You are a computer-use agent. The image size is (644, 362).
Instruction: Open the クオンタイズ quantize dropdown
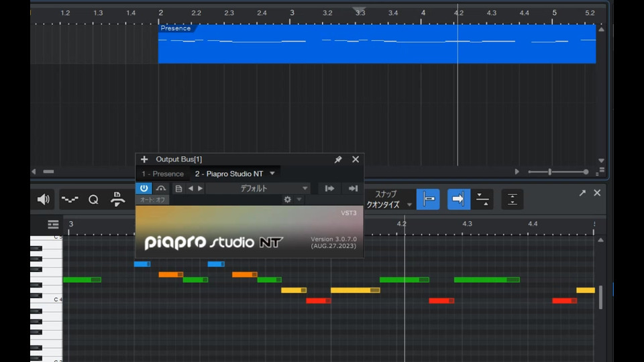pyautogui.click(x=389, y=204)
